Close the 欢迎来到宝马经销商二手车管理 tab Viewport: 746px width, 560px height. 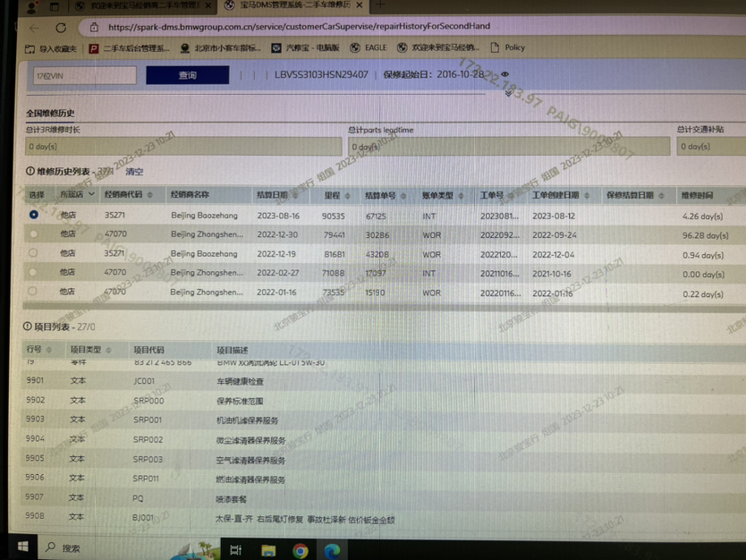[x=208, y=5]
